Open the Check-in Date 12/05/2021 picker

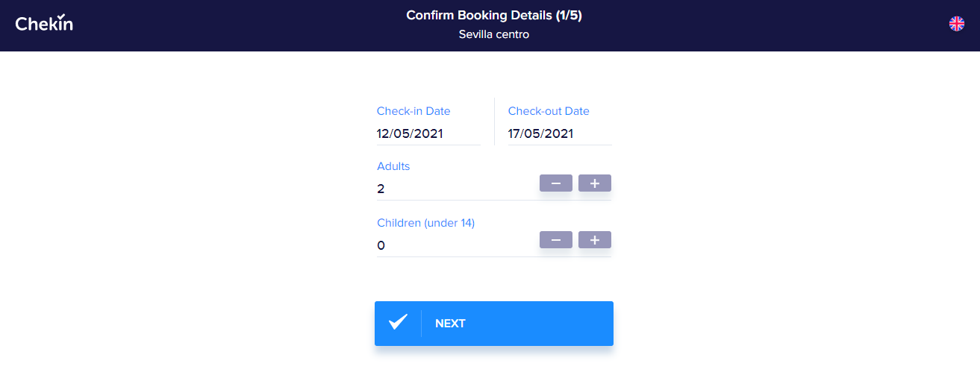[428, 134]
